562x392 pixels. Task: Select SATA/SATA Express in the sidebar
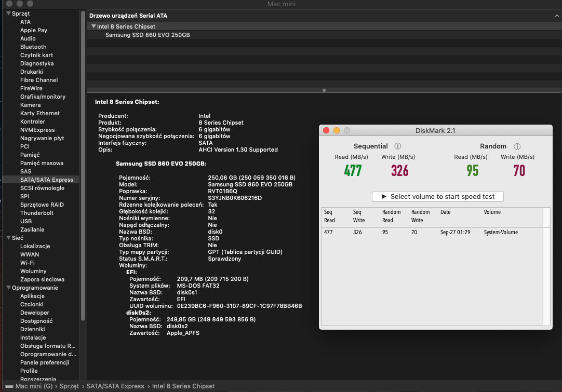coord(47,180)
